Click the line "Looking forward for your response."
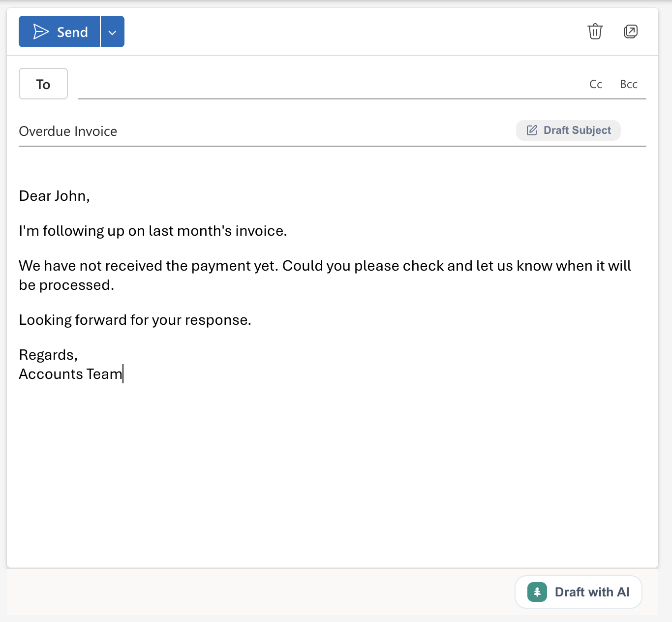 135,320
